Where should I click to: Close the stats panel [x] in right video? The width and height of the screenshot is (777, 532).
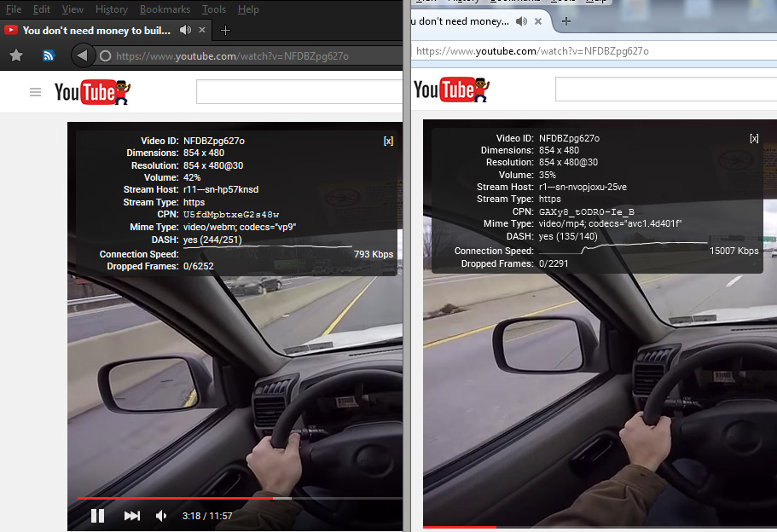(754, 139)
